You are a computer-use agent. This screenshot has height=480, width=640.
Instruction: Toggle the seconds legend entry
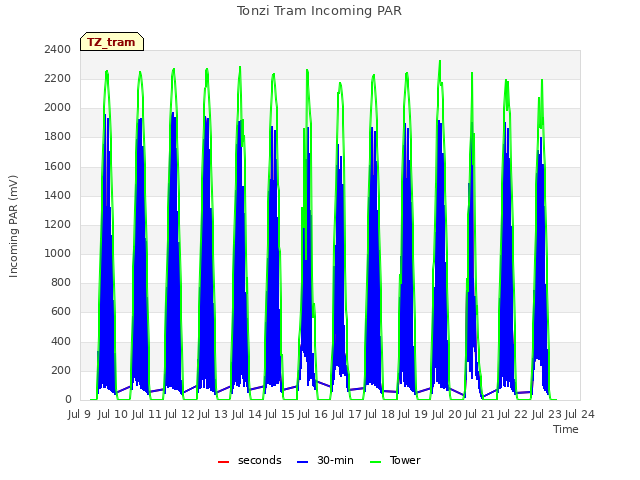click(x=249, y=460)
